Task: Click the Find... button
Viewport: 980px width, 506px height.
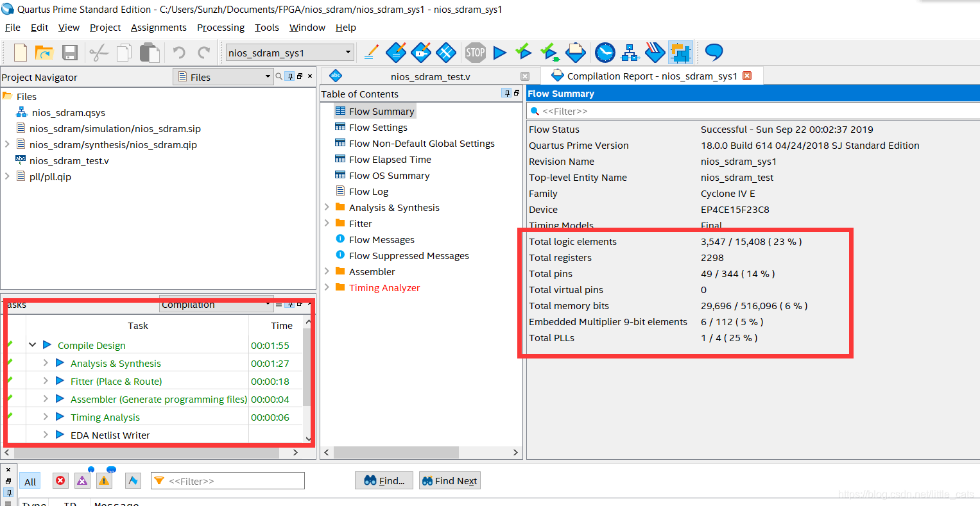Action: (384, 481)
